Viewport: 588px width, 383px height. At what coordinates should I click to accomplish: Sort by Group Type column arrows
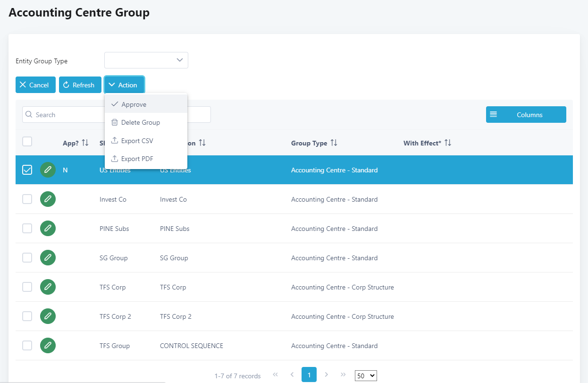pyautogui.click(x=334, y=143)
